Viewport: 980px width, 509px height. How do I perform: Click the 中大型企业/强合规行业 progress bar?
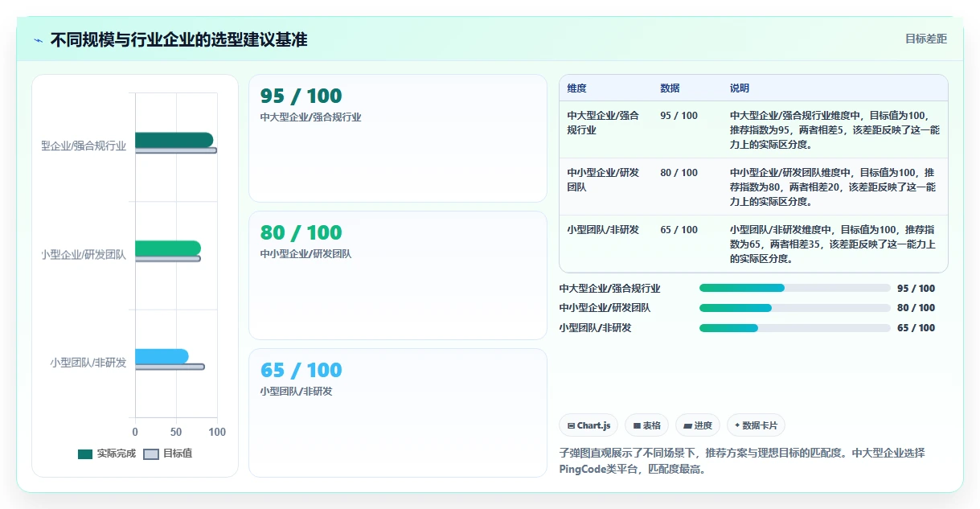(794, 288)
